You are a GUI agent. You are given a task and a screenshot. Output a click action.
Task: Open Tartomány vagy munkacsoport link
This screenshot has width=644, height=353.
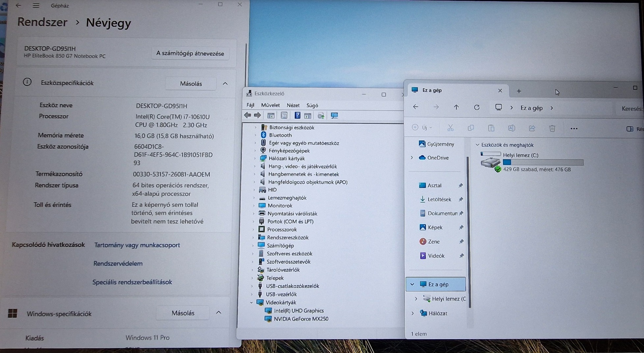[137, 245]
